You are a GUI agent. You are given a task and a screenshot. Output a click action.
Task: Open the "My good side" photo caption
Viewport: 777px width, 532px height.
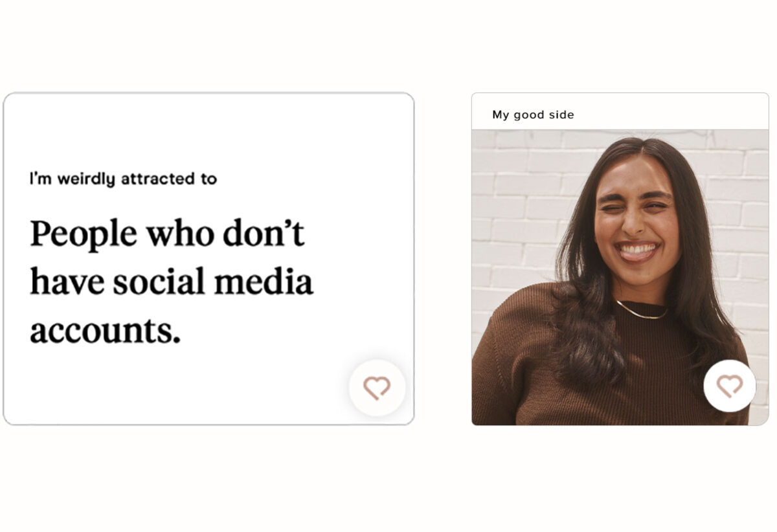pos(533,115)
